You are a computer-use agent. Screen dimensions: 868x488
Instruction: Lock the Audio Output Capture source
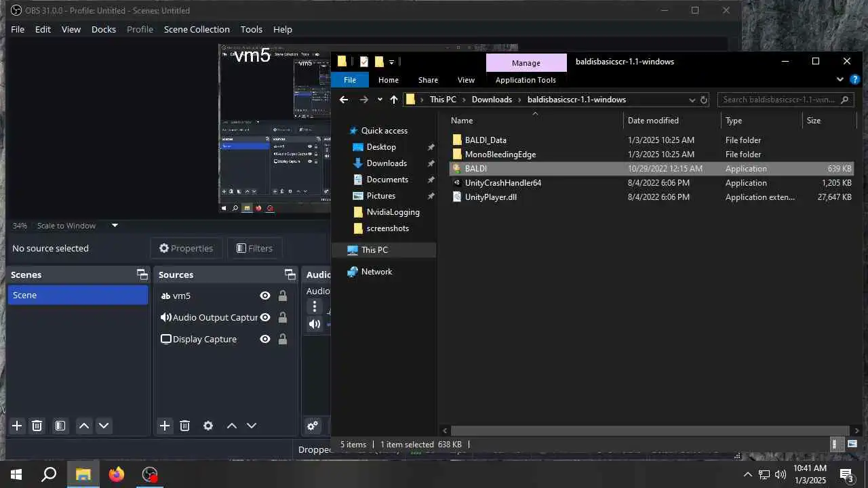[x=283, y=317]
